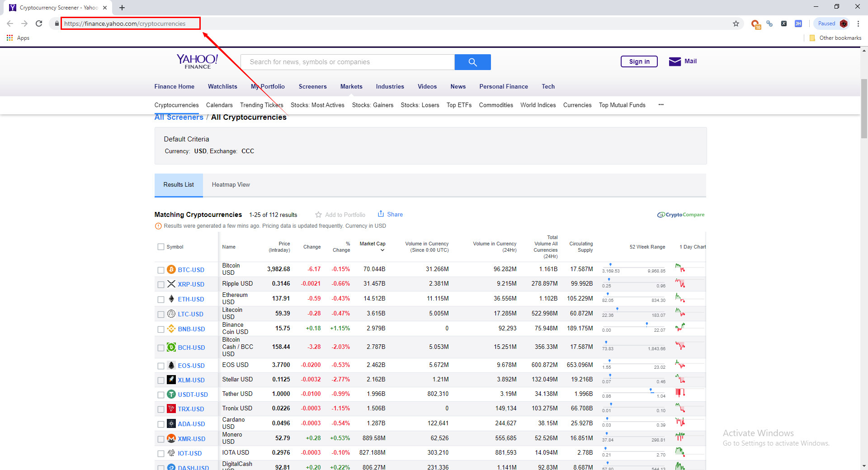Click the Bitcoin coin icon

coord(171,269)
